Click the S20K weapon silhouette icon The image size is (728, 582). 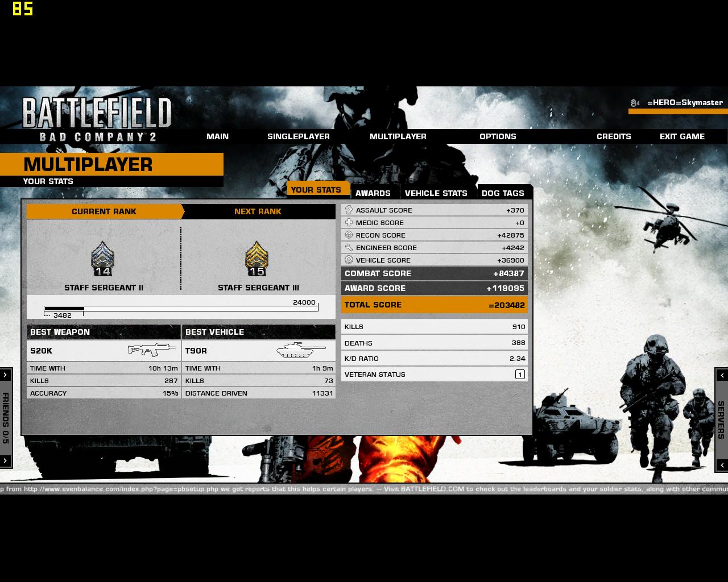point(152,350)
